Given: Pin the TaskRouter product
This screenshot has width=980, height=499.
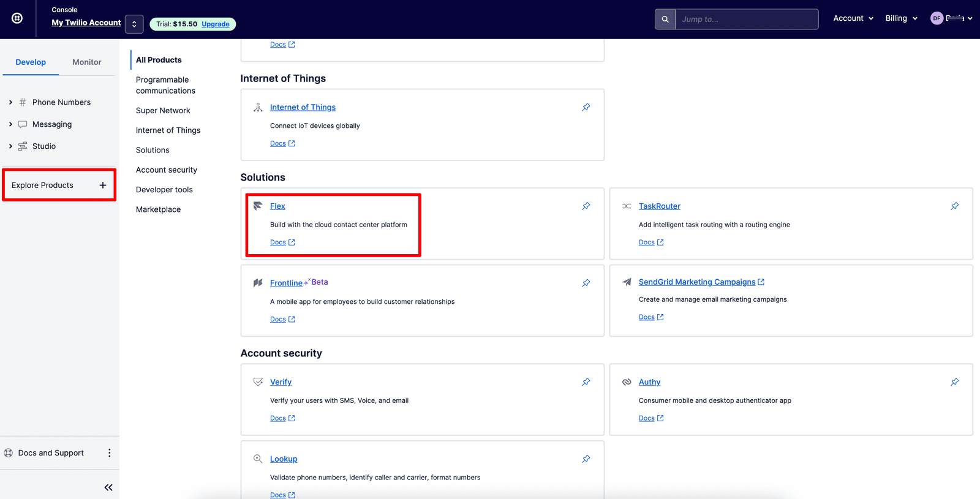Looking at the screenshot, I should [954, 206].
